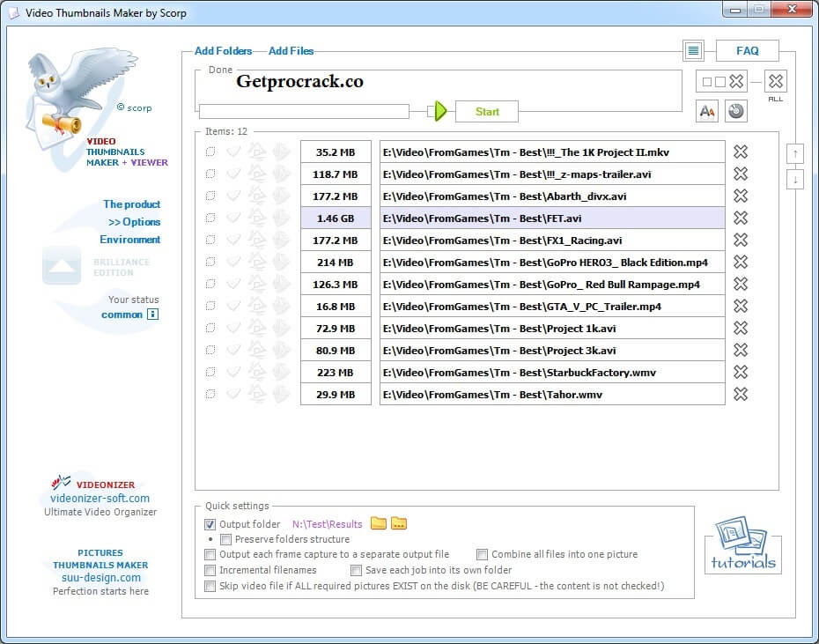Remove GoPro HERO3 Black Edition.mp4 entry
Screen dimensions: 819x644
(x=740, y=262)
